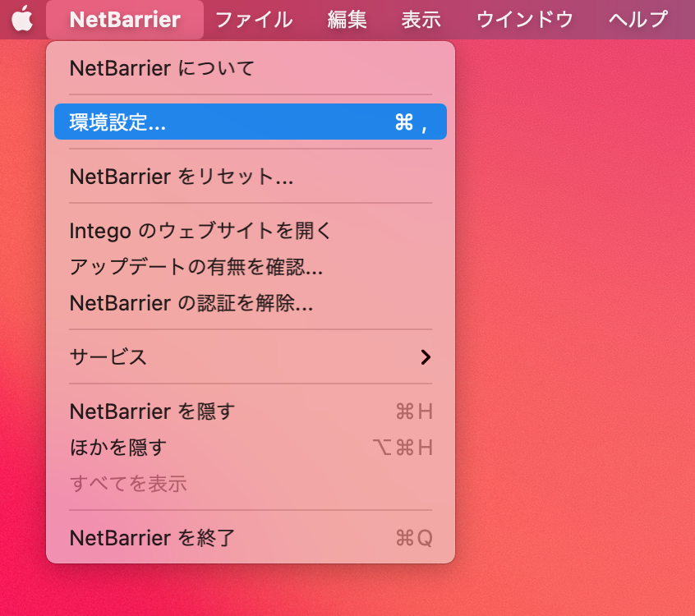Click the NetBarrier menu bar item

pos(125,20)
